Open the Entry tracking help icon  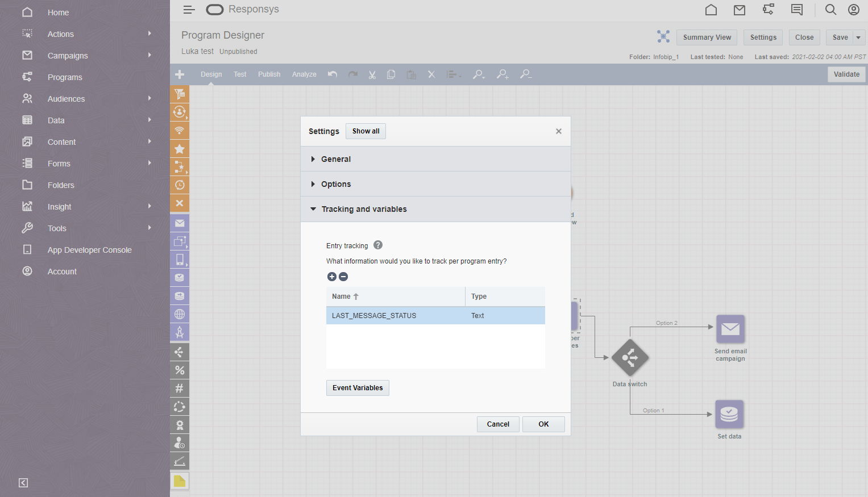coord(378,245)
